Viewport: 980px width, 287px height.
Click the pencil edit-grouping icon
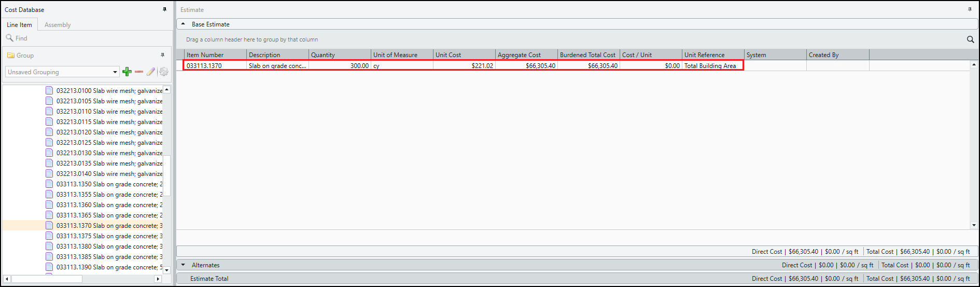(x=151, y=72)
